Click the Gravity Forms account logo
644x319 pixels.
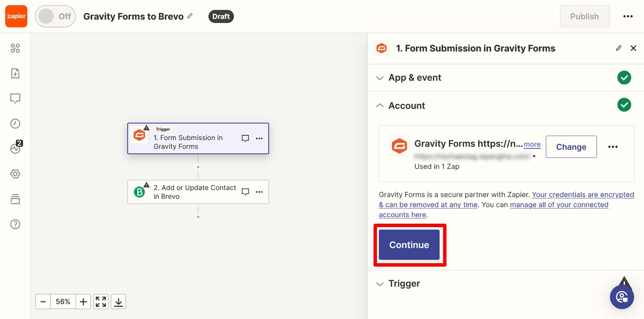point(399,146)
